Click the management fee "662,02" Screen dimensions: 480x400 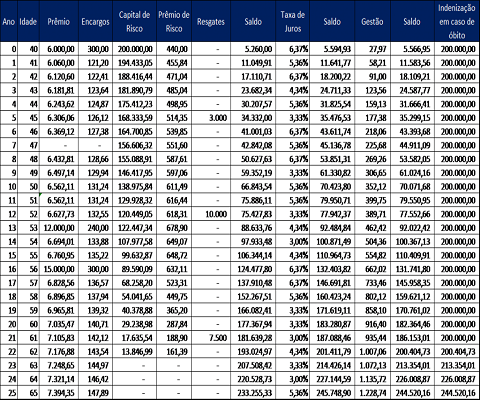[x=376, y=269]
